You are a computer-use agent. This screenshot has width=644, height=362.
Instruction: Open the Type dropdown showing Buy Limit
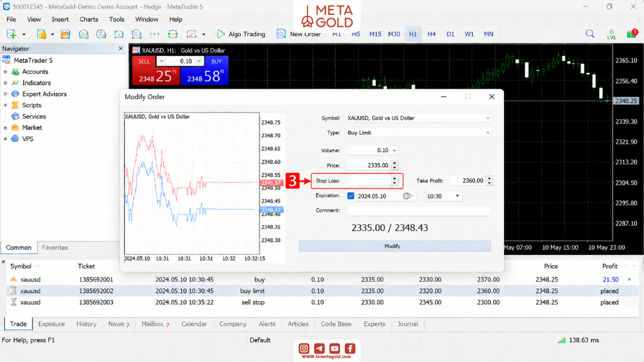(x=487, y=132)
